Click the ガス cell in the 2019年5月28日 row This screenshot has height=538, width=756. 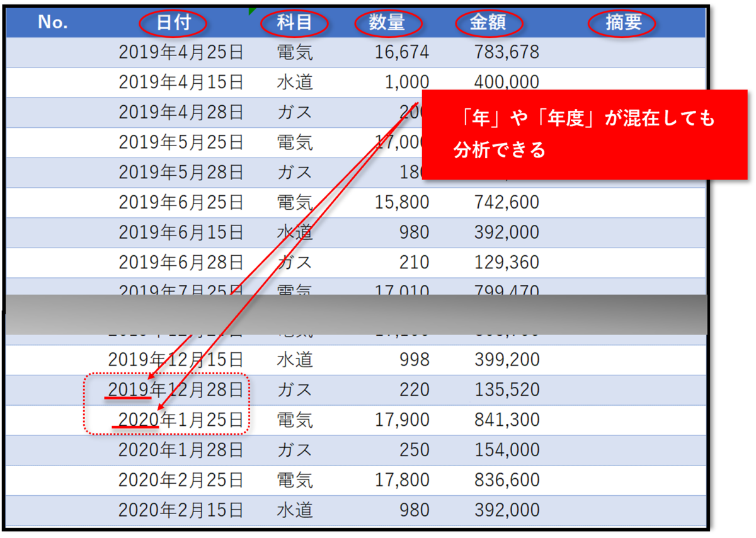click(x=295, y=172)
